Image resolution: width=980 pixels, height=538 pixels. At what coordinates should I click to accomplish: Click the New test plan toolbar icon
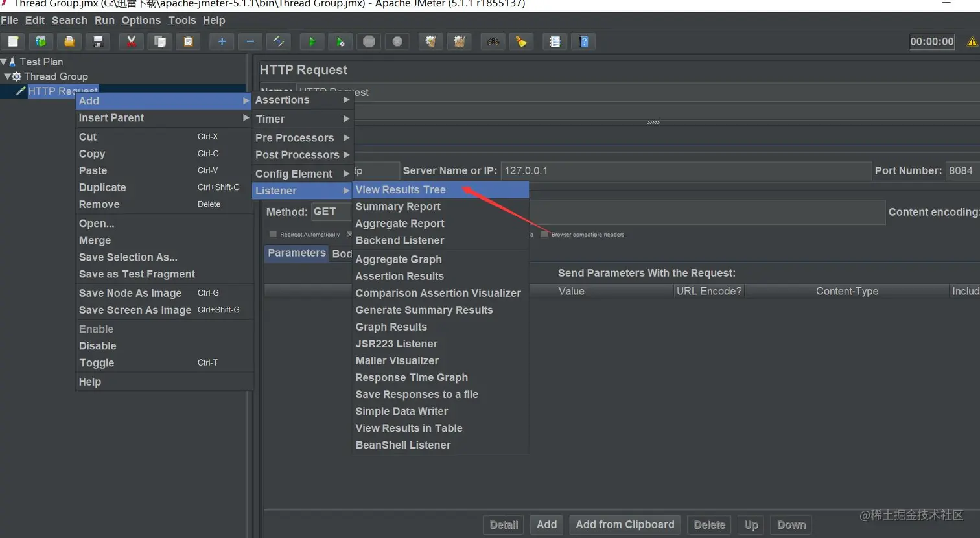(13, 41)
